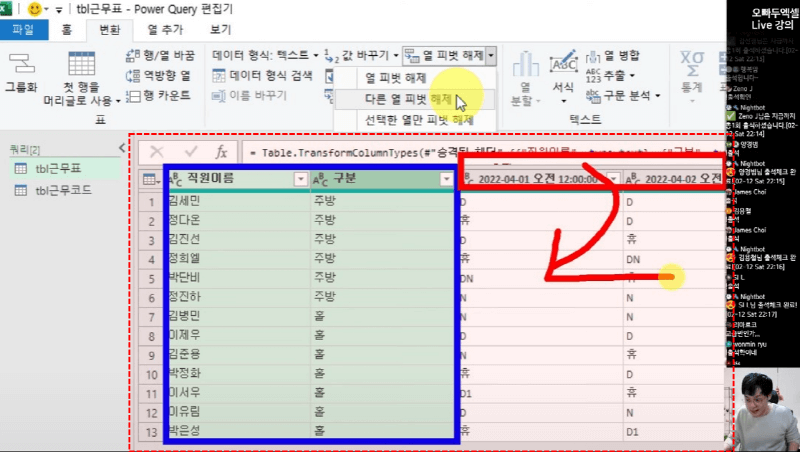Expand the 값 바꾸기 dropdown arrow
This screenshot has height=452, width=800.
pyautogui.click(x=396, y=55)
